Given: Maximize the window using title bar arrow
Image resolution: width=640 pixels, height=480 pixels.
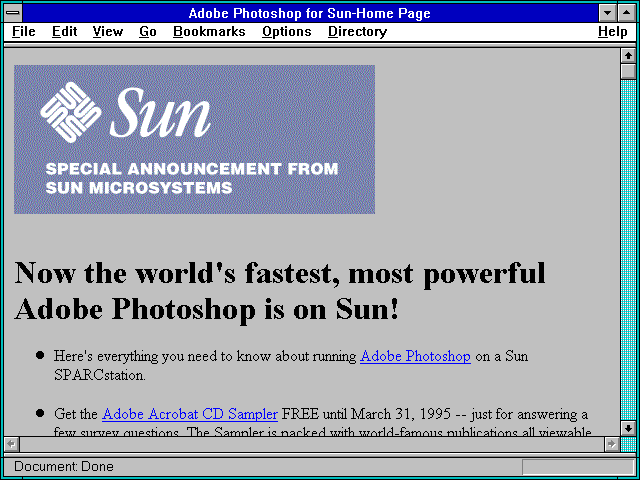Looking at the screenshot, I should pyautogui.click(x=627, y=13).
